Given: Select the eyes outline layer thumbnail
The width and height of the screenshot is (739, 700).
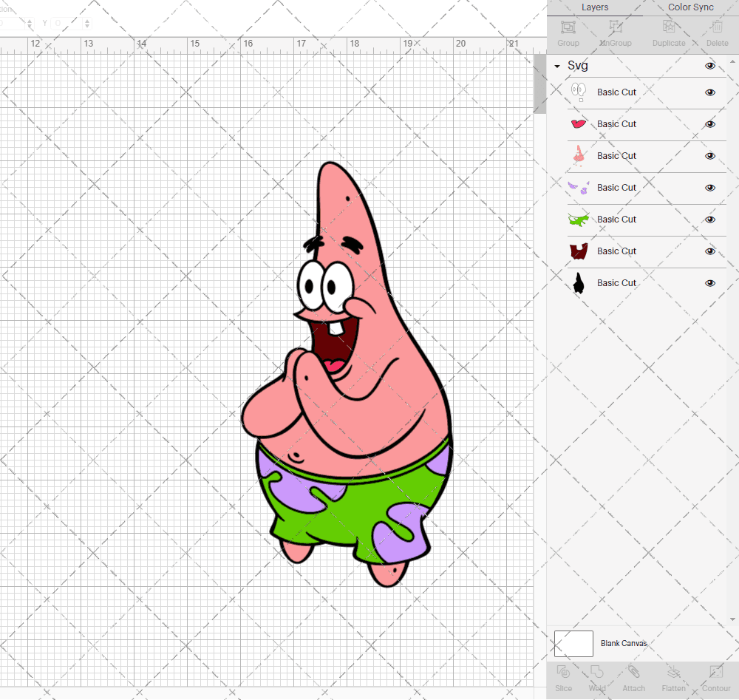Looking at the screenshot, I should tap(579, 92).
